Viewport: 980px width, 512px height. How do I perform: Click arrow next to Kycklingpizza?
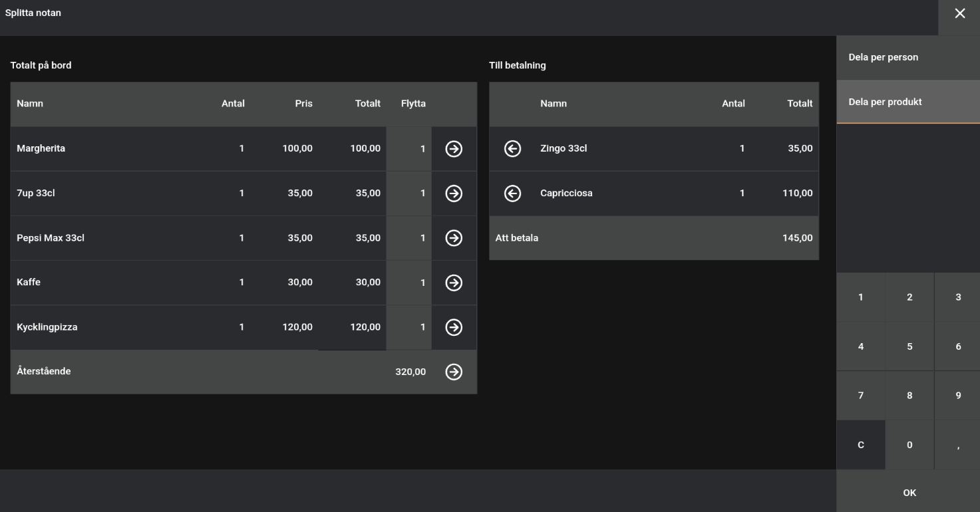pyautogui.click(x=454, y=327)
